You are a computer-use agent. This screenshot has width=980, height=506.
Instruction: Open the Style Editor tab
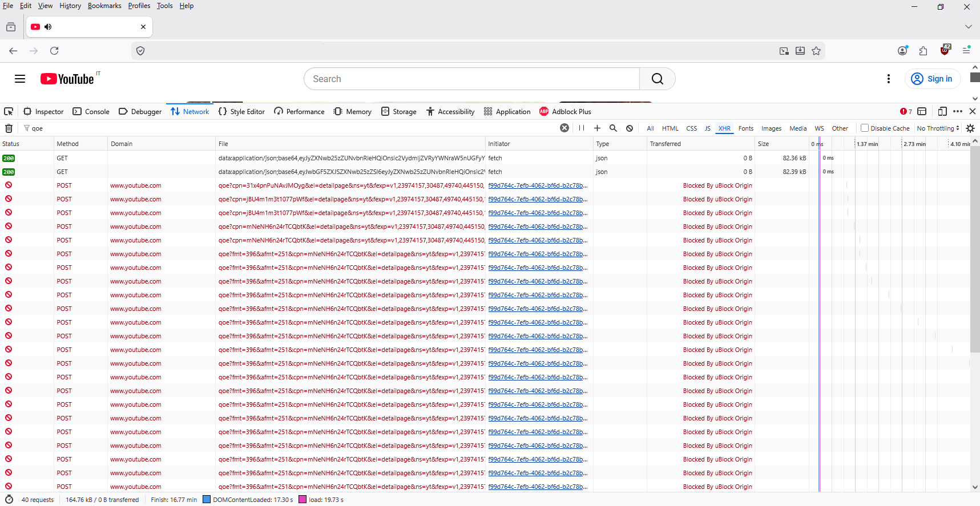click(x=241, y=112)
